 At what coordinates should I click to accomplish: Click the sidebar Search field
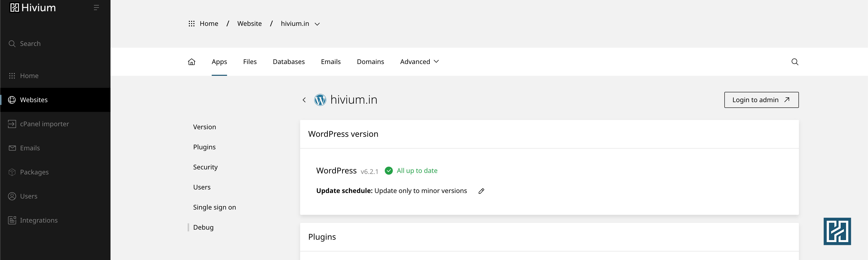pos(30,44)
